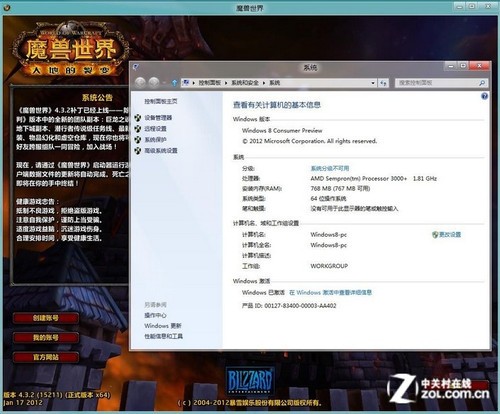
Task: Open Windows activation details link
Action: tap(330, 293)
